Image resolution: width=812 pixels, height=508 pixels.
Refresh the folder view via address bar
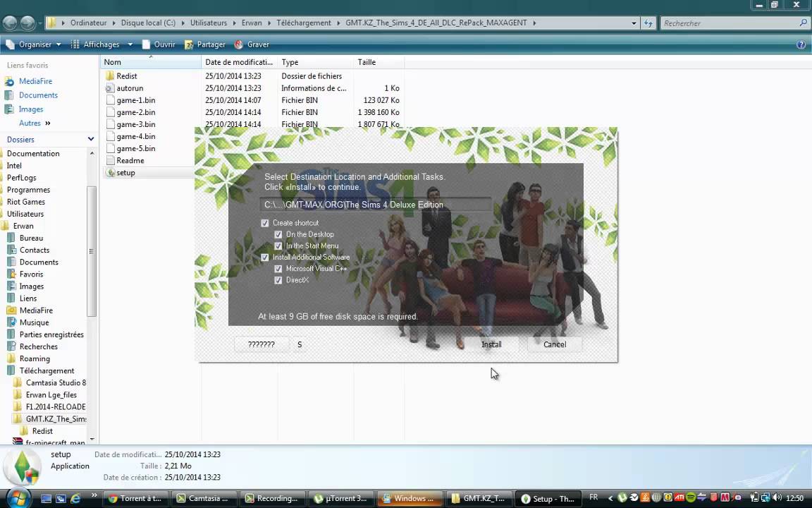648,23
